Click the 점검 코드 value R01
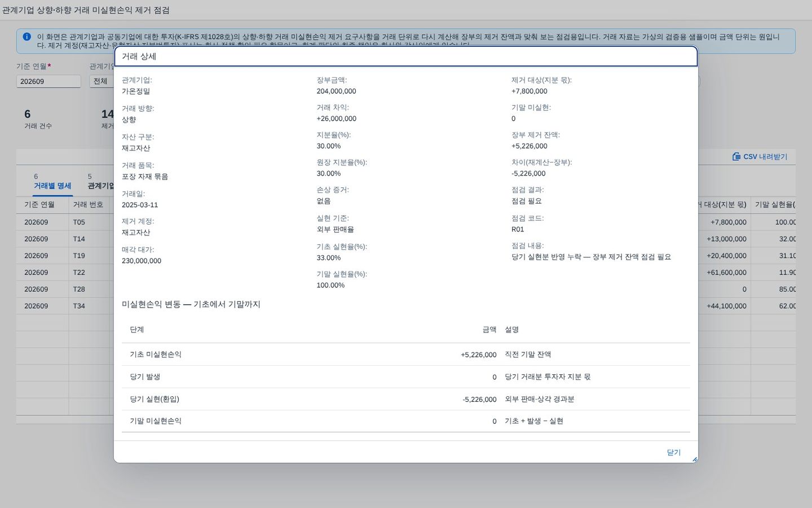 518,229
